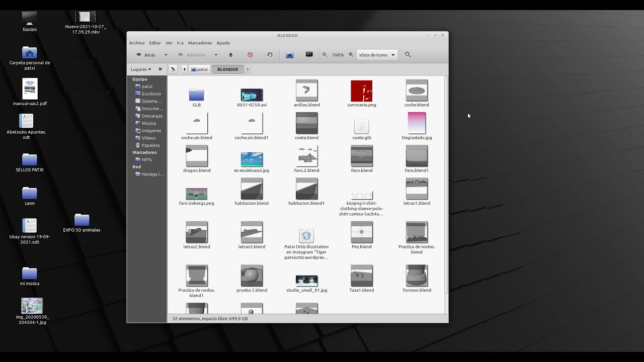Go to patxi in the path bar
The image size is (644, 362).
point(200,69)
